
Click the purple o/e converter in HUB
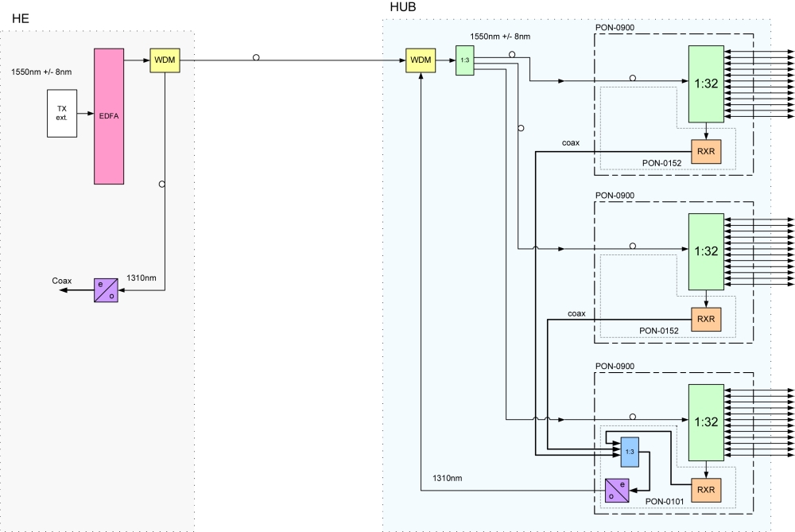(x=617, y=491)
